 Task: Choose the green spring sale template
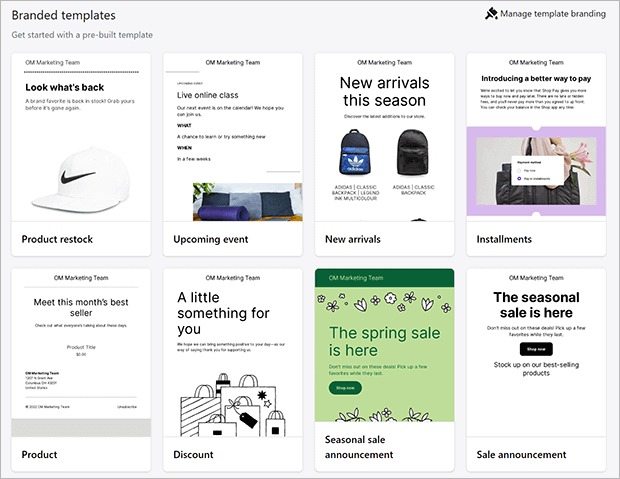[384, 345]
